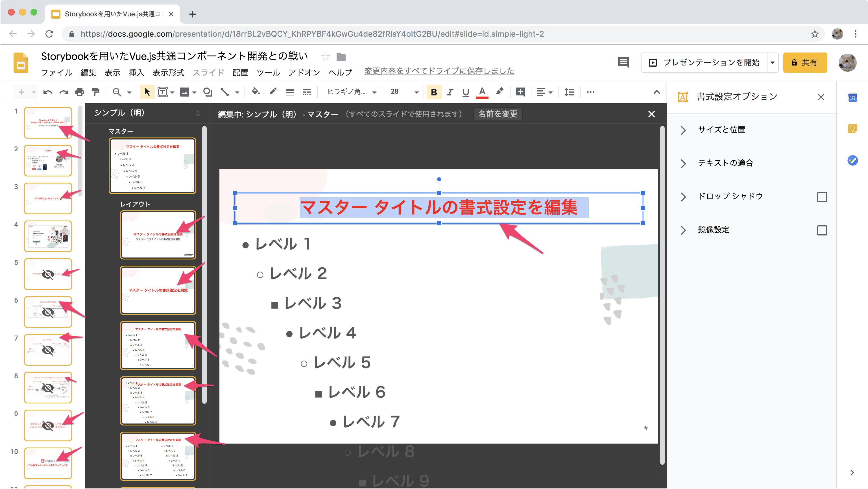Select the マスター thumbnail in the layout panel
The width and height of the screenshot is (868, 489).
152,165
